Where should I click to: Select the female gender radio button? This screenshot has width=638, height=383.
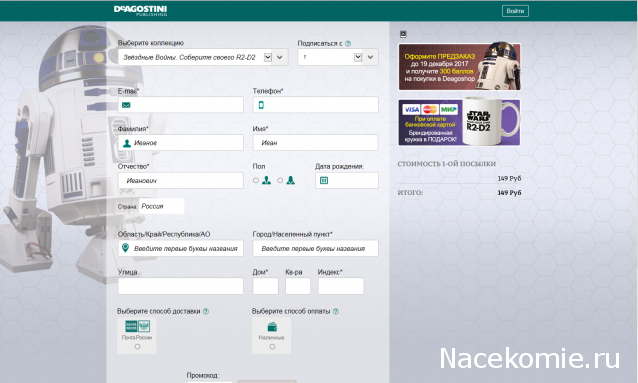point(280,180)
